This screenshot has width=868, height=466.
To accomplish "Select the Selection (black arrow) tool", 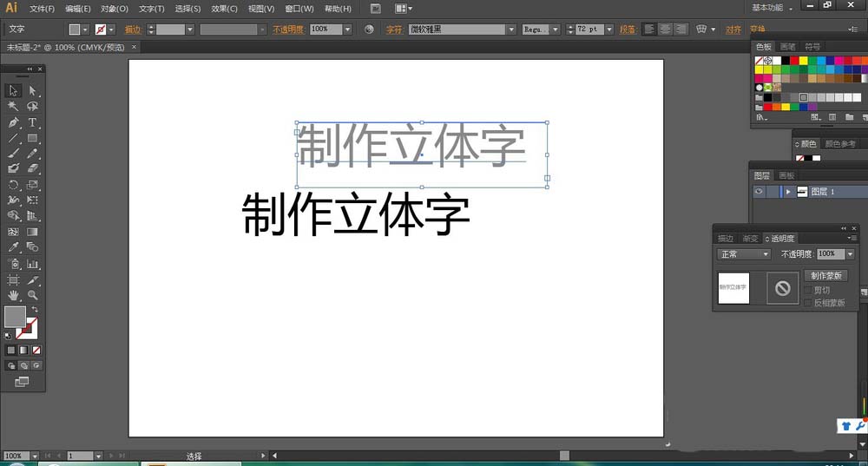I will 13,90.
